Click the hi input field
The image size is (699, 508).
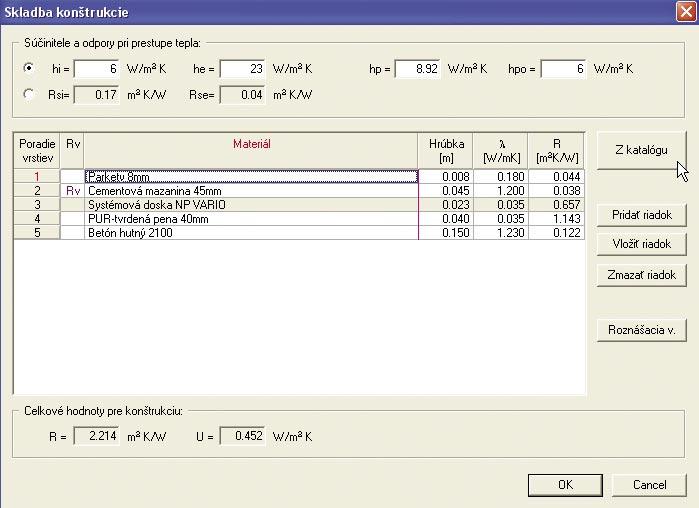point(97,69)
